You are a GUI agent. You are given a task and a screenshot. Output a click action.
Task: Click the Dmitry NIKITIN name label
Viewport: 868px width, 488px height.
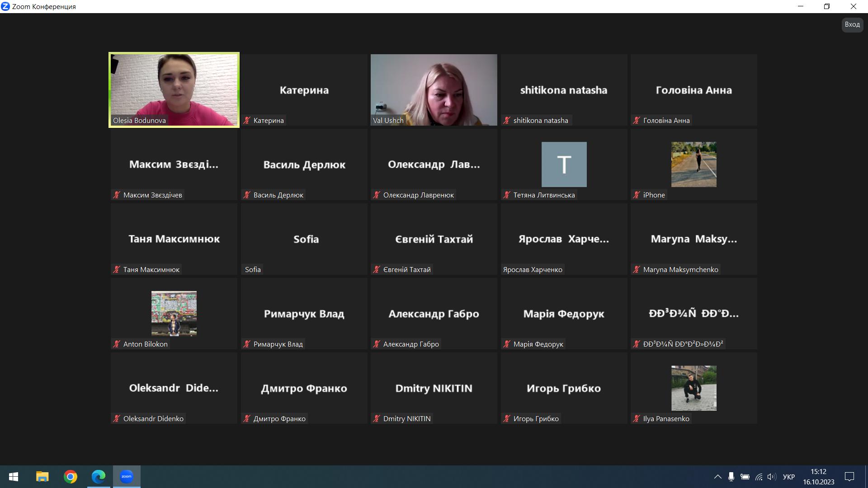[407, 418]
